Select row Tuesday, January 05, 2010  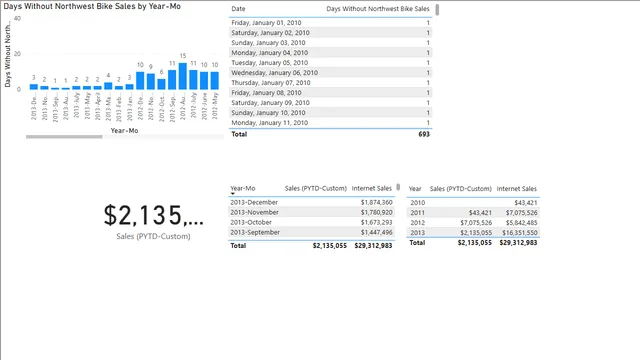pos(330,63)
